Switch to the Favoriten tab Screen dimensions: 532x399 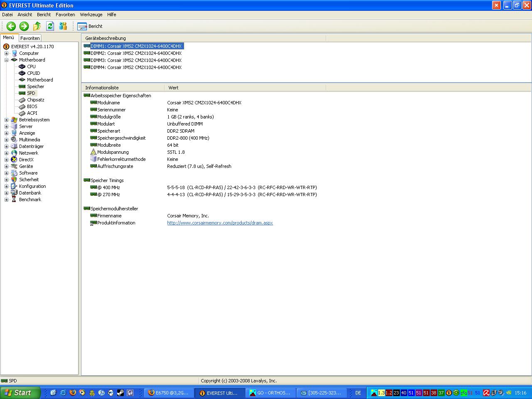coord(30,38)
